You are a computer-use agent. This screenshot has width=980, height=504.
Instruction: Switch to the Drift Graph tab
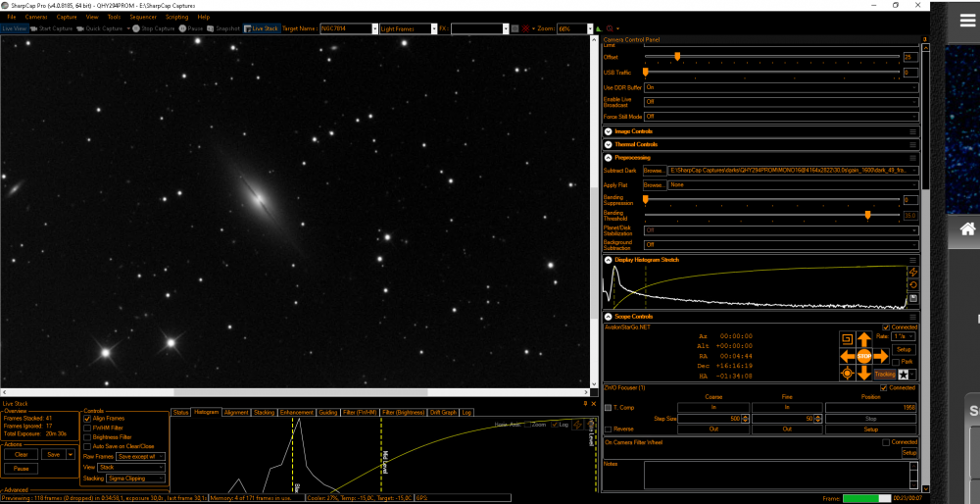tap(443, 413)
